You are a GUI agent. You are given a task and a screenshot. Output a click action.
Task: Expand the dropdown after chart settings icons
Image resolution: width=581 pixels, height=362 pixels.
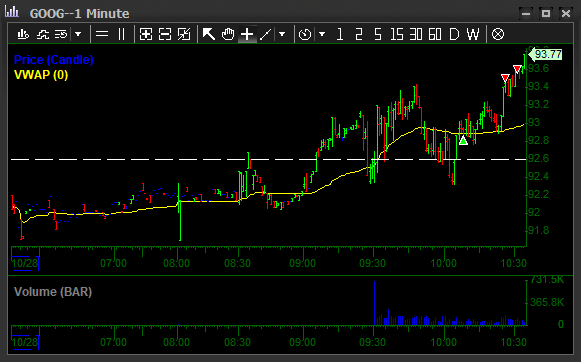click(x=78, y=34)
